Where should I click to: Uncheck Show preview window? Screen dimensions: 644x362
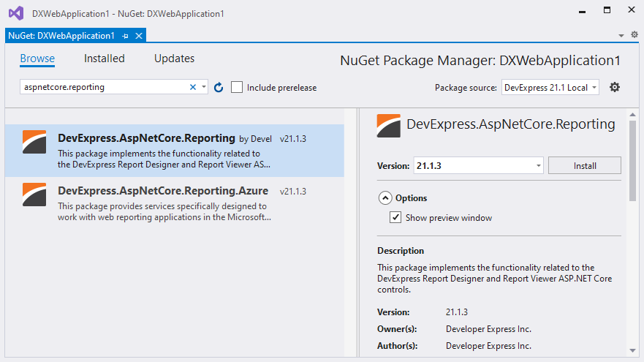[x=395, y=217]
